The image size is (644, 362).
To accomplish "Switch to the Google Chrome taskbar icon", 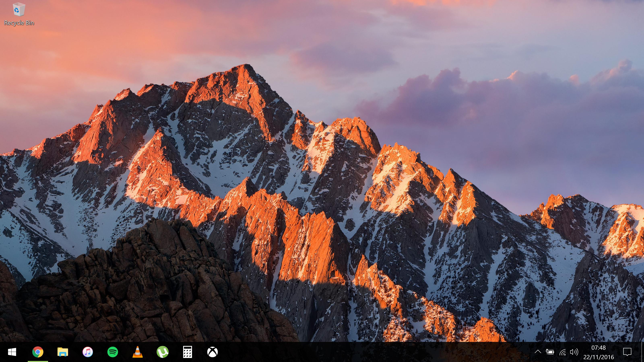I will (x=38, y=352).
